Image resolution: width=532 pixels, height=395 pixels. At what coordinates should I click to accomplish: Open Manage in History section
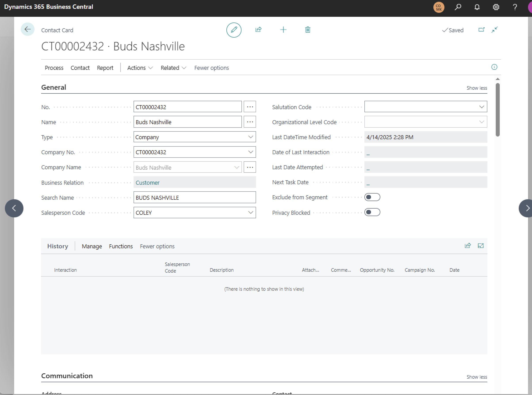pyautogui.click(x=92, y=246)
